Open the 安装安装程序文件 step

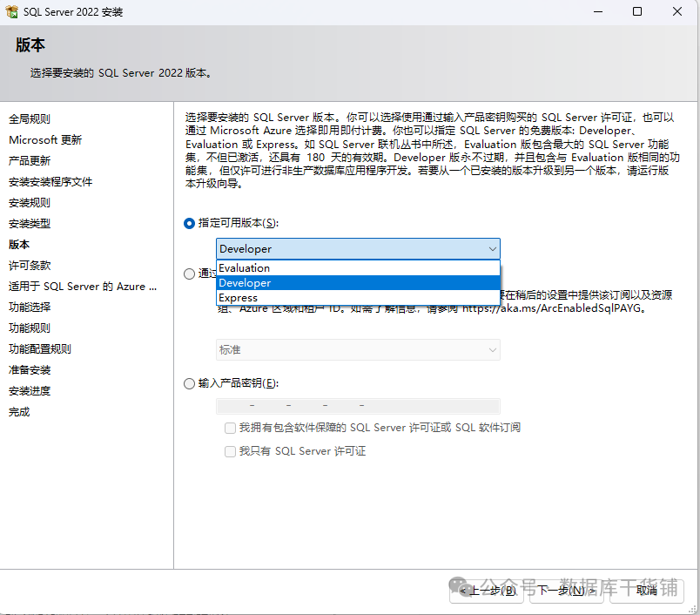pyautogui.click(x=50, y=182)
